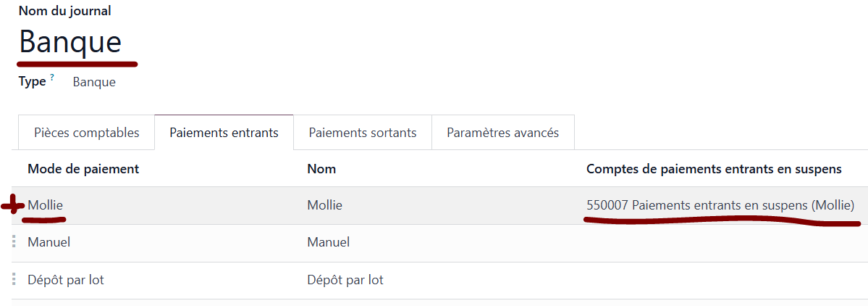This screenshot has height=306, width=868.
Task: Select Manuel in Mode de paiement column
Action: [49, 242]
